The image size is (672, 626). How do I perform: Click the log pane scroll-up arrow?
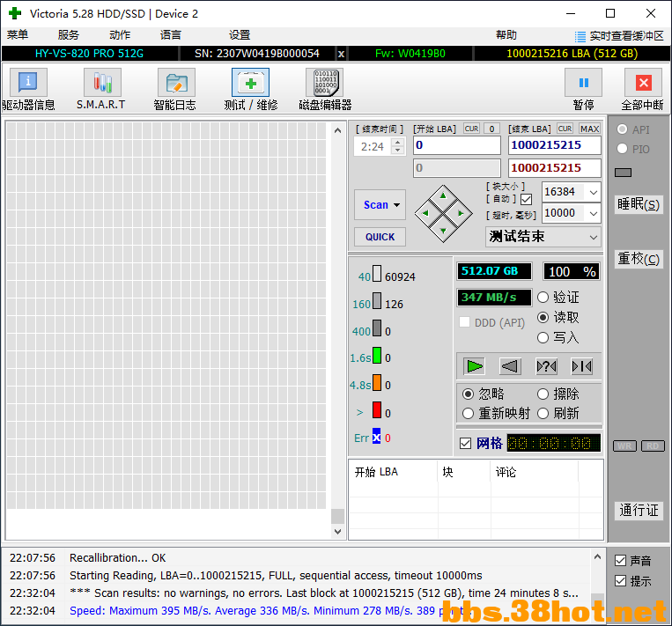(x=597, y=557)
